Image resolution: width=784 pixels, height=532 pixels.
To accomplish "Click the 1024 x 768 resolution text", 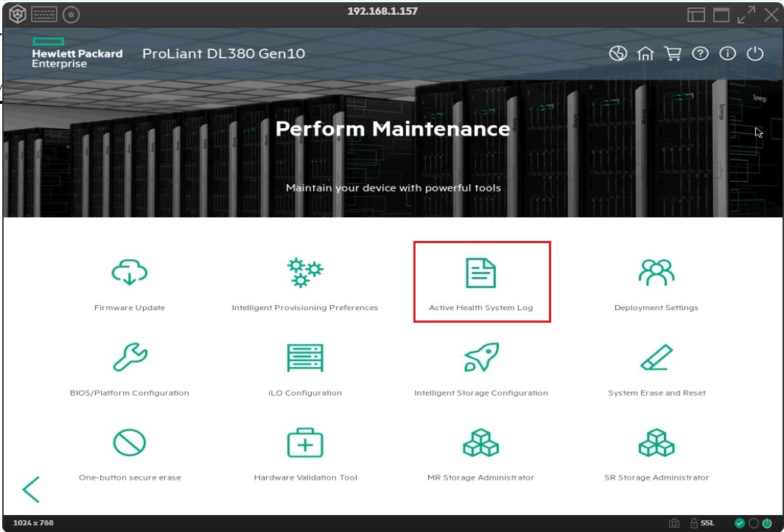I will pos(33,523).
